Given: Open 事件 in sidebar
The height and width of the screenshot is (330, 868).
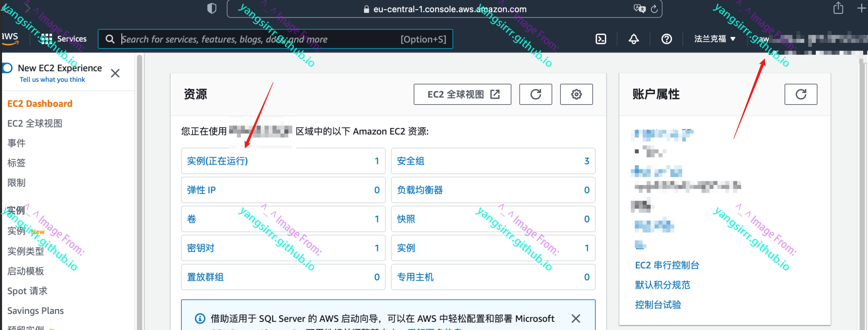Looking at the screenshot, I should [x=17, y=143].
